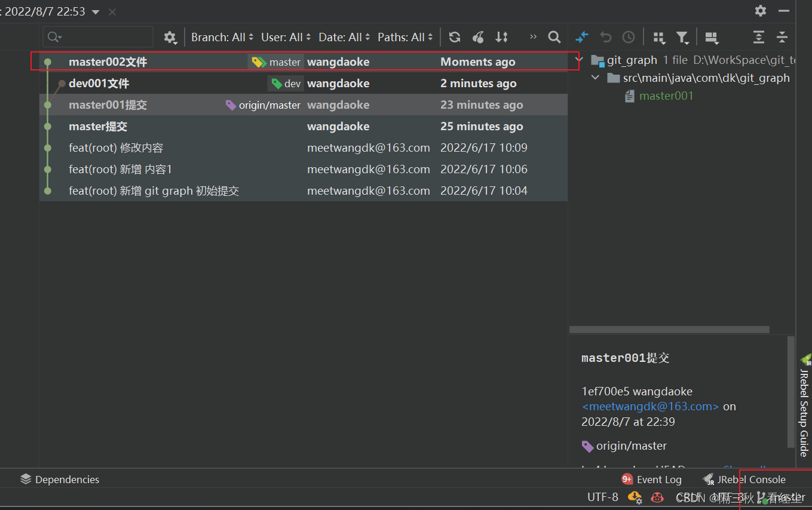Click the orange cloud download status icon
Viewport: 812px width, 510px height.
click(635, 497)
